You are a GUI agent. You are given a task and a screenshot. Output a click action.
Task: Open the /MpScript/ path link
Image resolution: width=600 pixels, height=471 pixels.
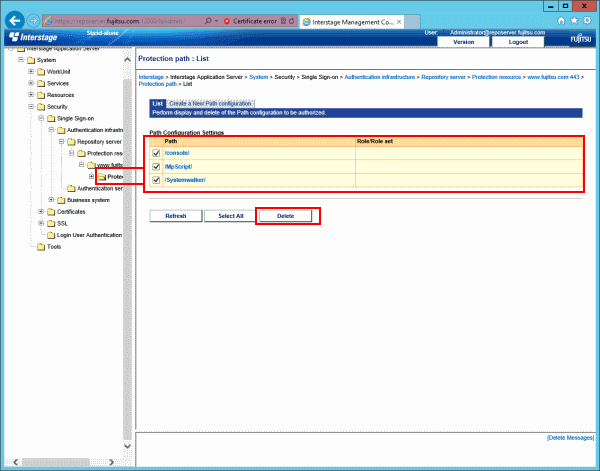pyautogui.click(x=178, y=166)
